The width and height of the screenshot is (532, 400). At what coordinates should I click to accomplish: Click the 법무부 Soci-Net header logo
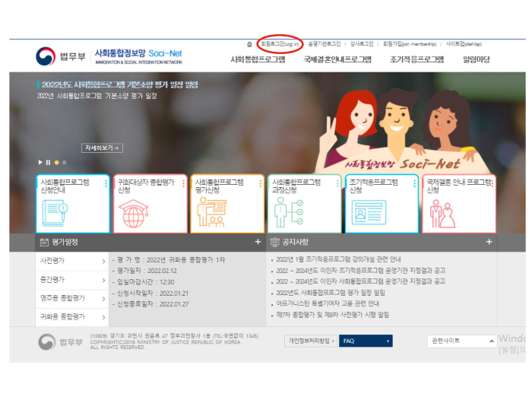109,56
